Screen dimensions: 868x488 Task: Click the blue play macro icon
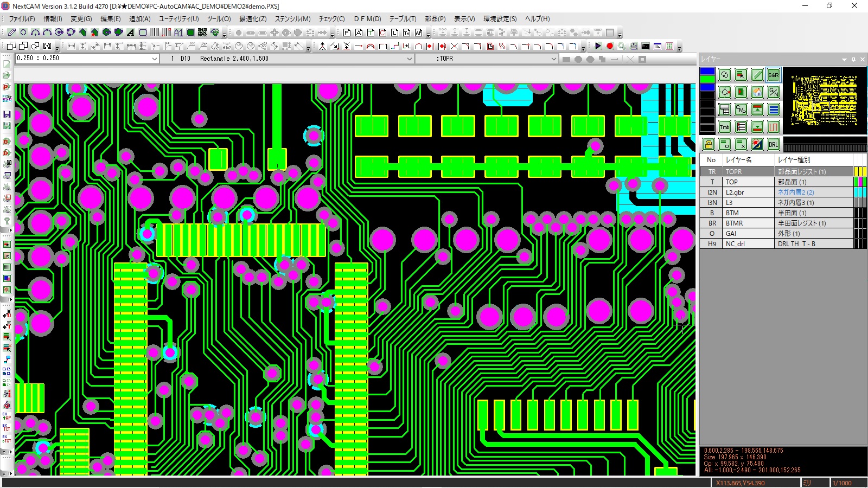click(598, 46)
